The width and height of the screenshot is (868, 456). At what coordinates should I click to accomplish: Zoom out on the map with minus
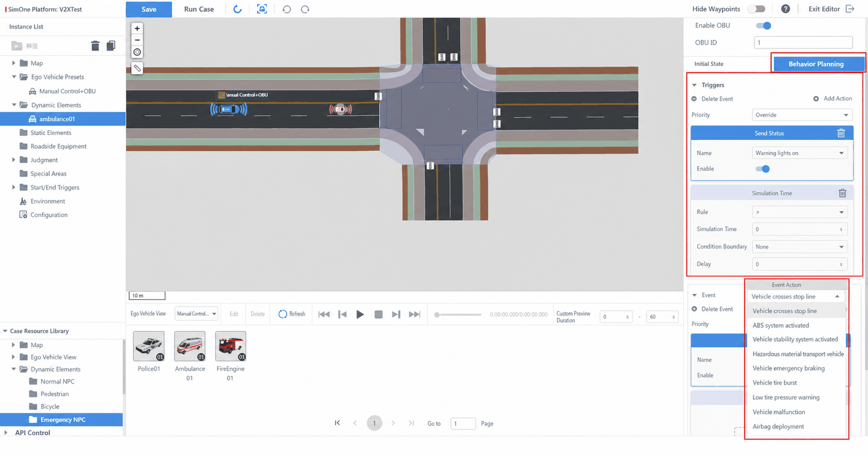137,40
